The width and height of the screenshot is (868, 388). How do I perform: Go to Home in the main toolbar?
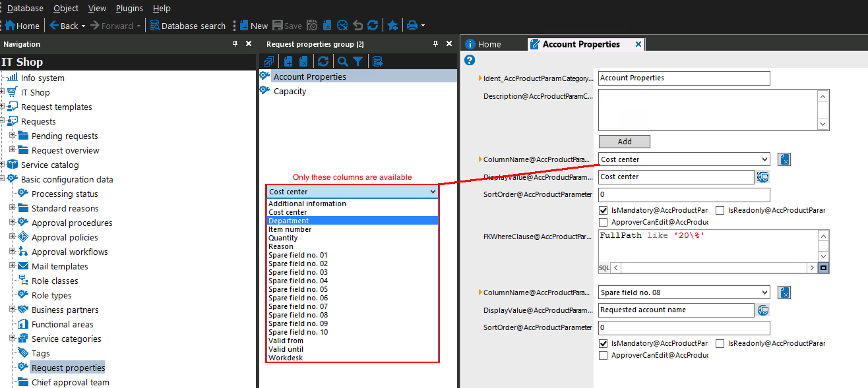22,26
